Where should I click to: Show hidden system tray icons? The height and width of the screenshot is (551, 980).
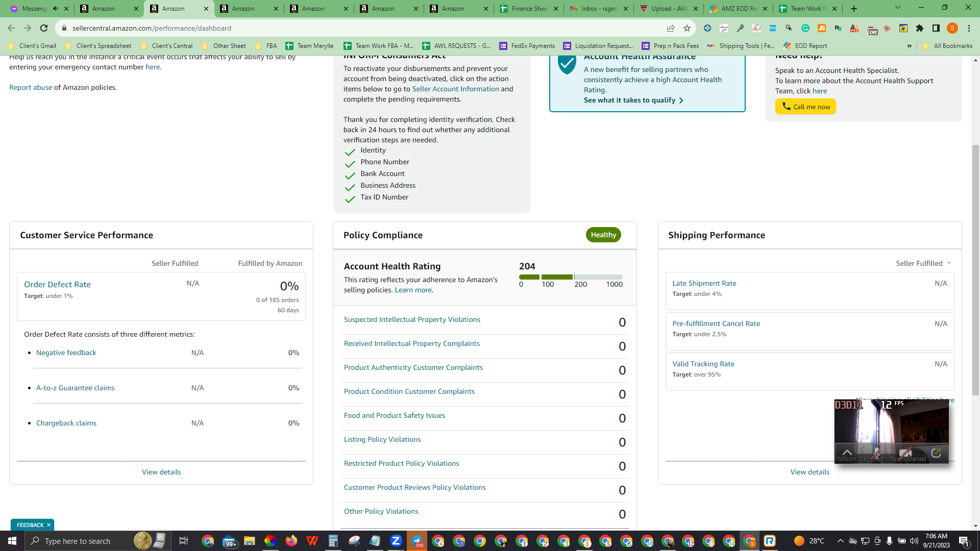pos(841,541)
